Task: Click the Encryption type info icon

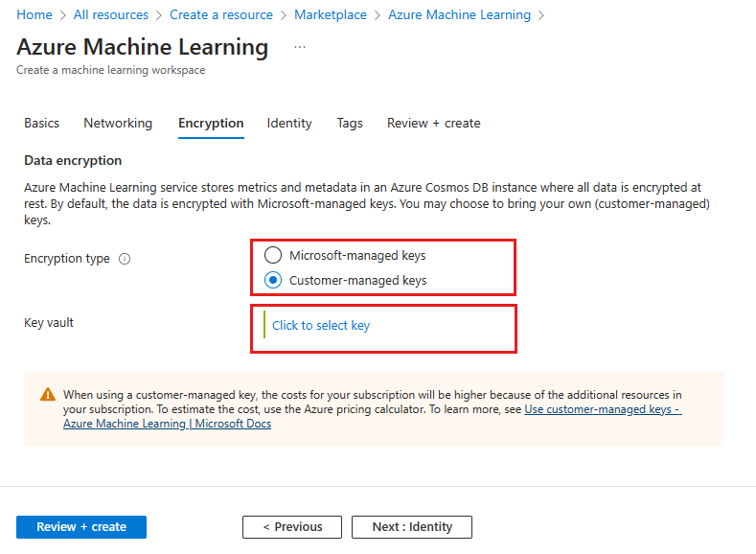Action: point(125,259)
